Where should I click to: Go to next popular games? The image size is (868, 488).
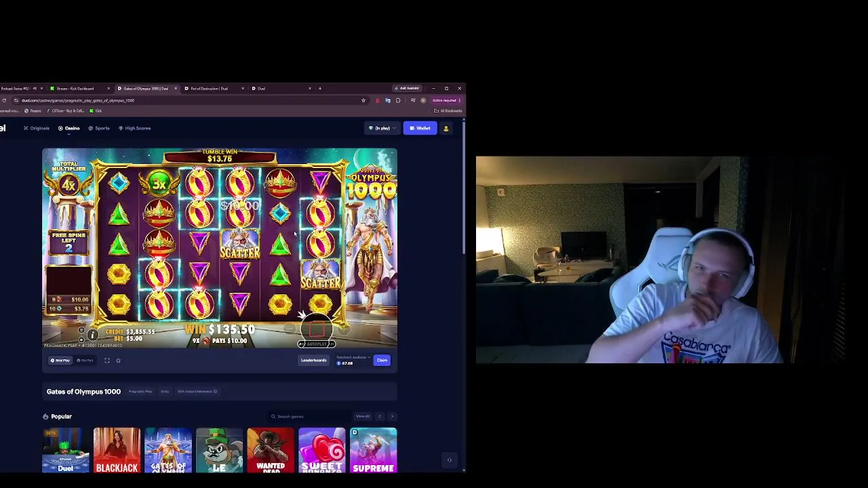click(392, 416)
